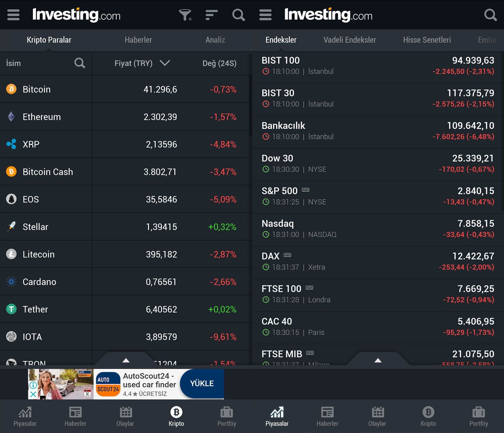Expand Hisse Senetleri tab right panel
Image resolution: width=504 pixels, height=433 pixels.
click(x=427, y=40)
